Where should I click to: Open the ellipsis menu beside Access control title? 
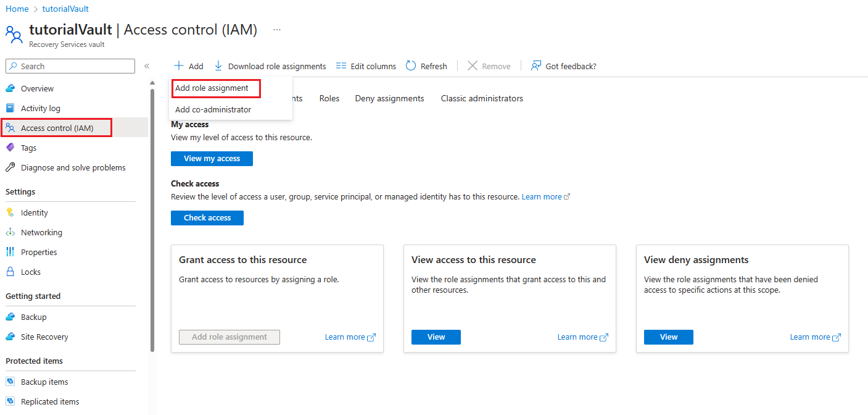point(277,29)
